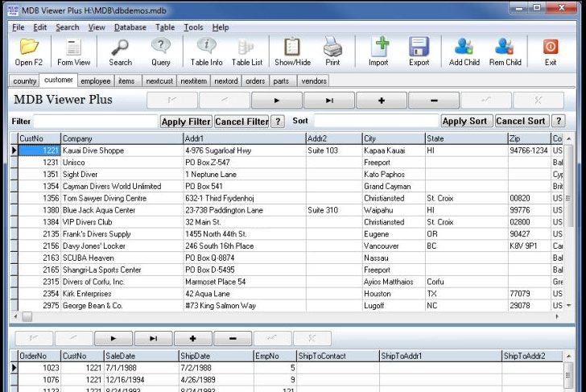Open a database with Open F2
Screen dimensions: 586x392
tap(29, 52)
